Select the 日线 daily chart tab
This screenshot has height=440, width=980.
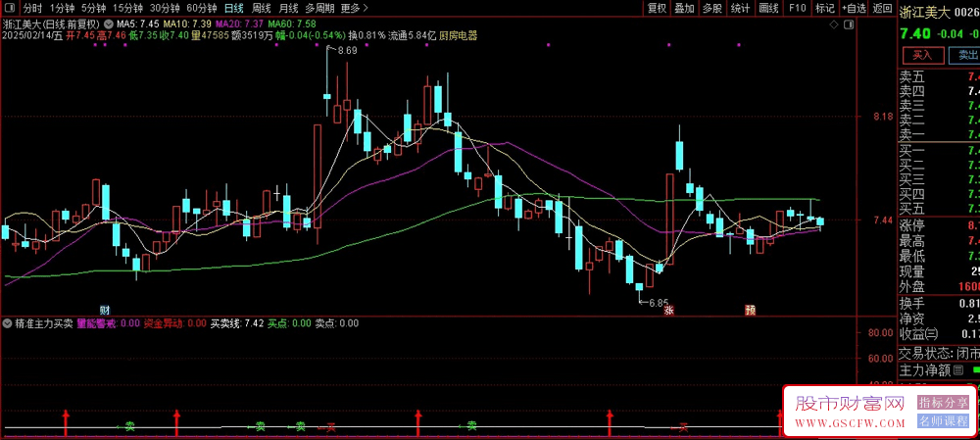click(234, 8)
